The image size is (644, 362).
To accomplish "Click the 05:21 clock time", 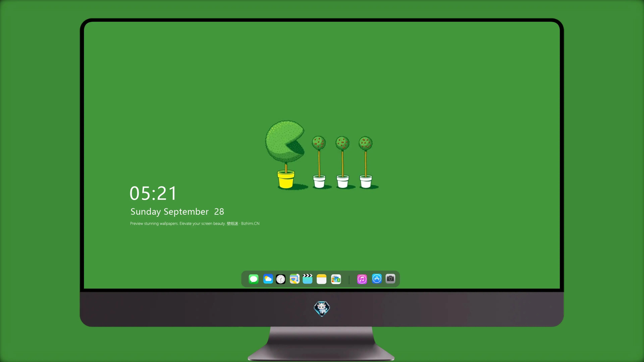I will click(153, 193).
